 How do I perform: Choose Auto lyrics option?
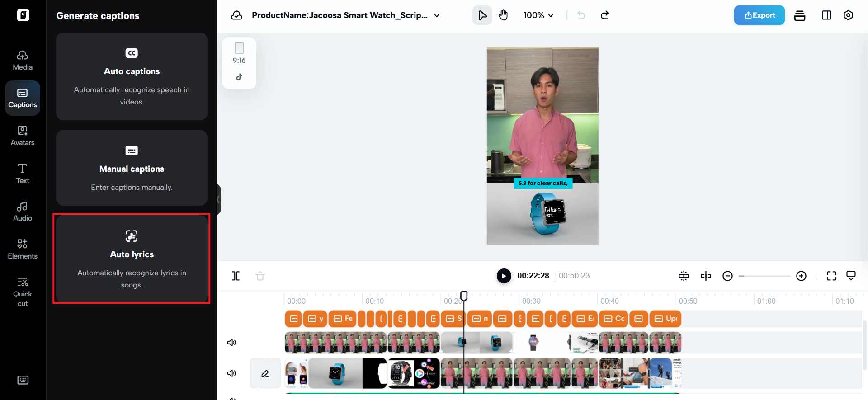point(132,259)
